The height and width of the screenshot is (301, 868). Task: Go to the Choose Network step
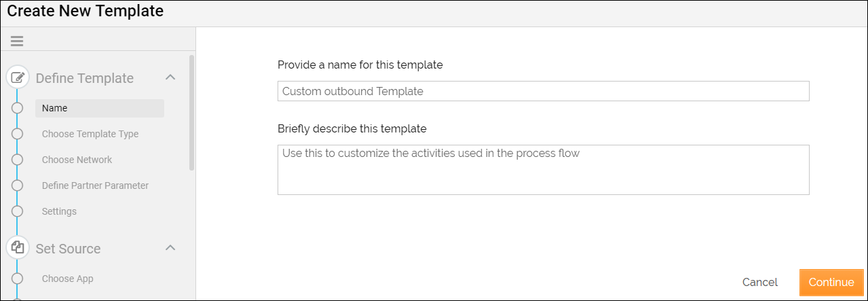tap(77, 160)
